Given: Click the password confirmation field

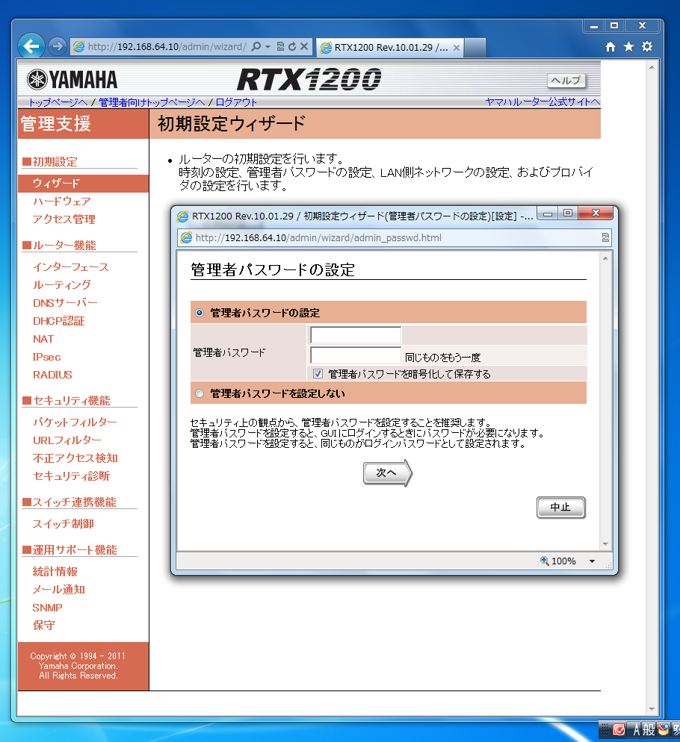Looking at the screenshot, I should (355, 355).
